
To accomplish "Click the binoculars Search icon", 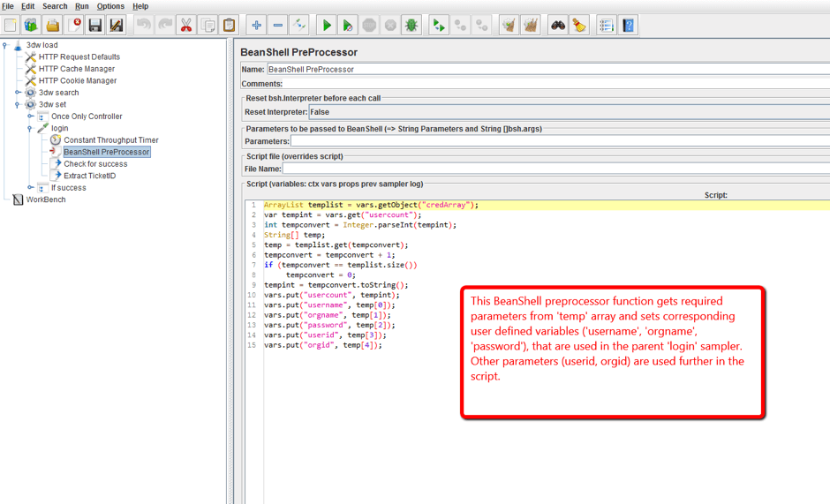I will point(558,26).
